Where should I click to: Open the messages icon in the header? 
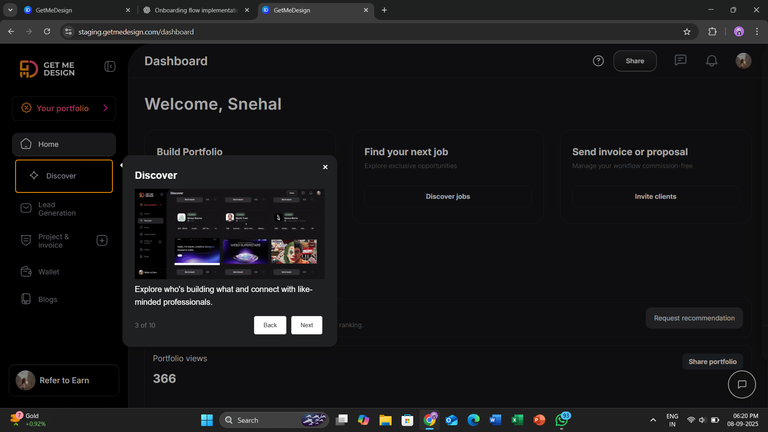point(680,60)
